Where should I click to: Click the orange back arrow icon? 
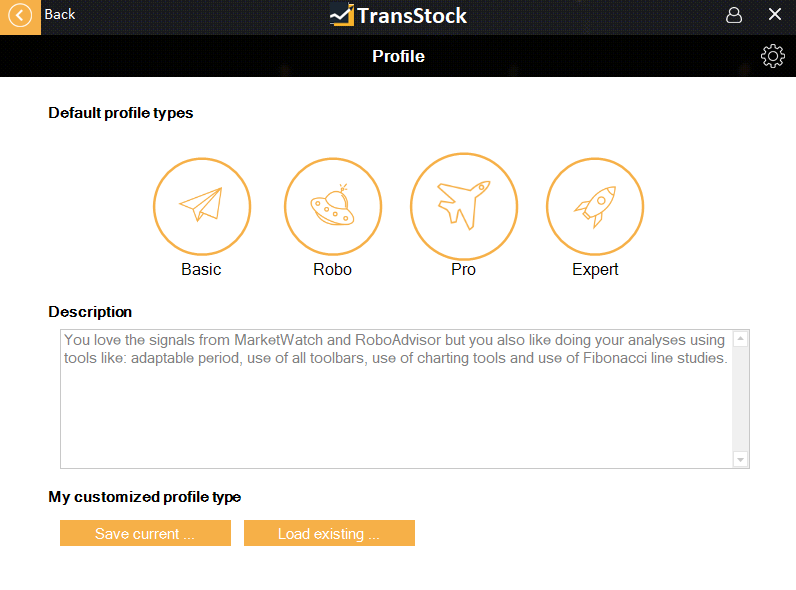tap(20, 15)
